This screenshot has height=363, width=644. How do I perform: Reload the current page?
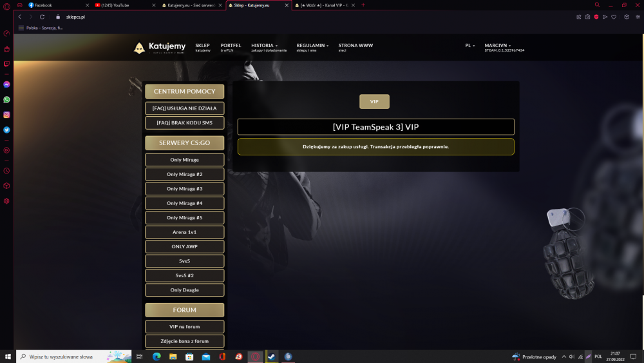coord(42,17)
